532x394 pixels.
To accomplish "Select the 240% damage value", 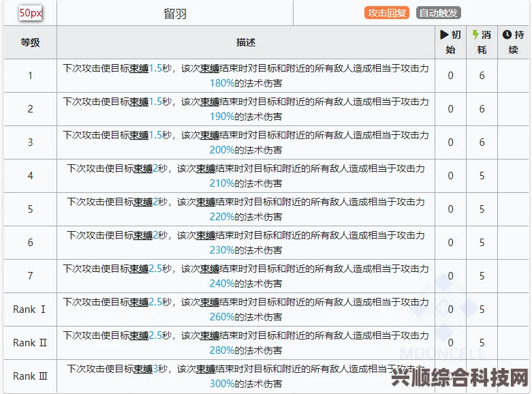I will [x=222, y=284].
